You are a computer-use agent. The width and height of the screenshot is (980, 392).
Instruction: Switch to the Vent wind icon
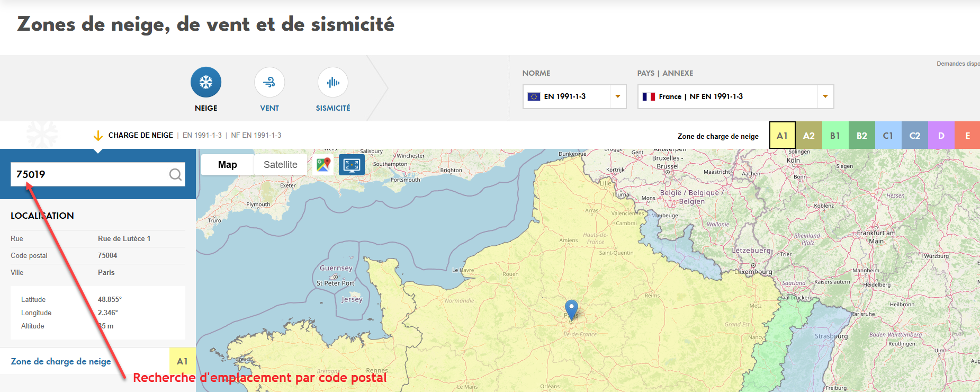[x=269, y=82]
